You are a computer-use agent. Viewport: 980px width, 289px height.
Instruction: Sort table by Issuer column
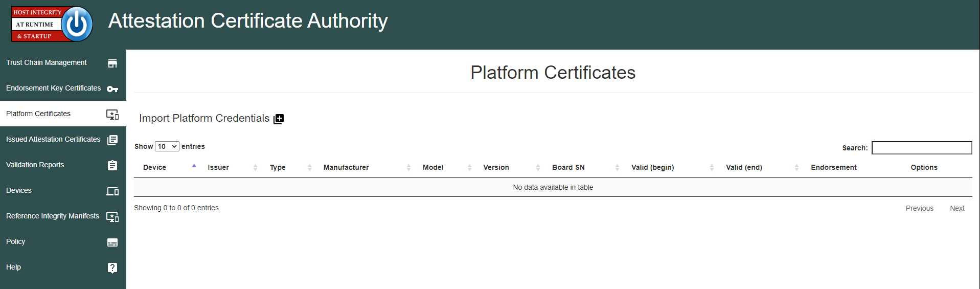pos(230,167)
